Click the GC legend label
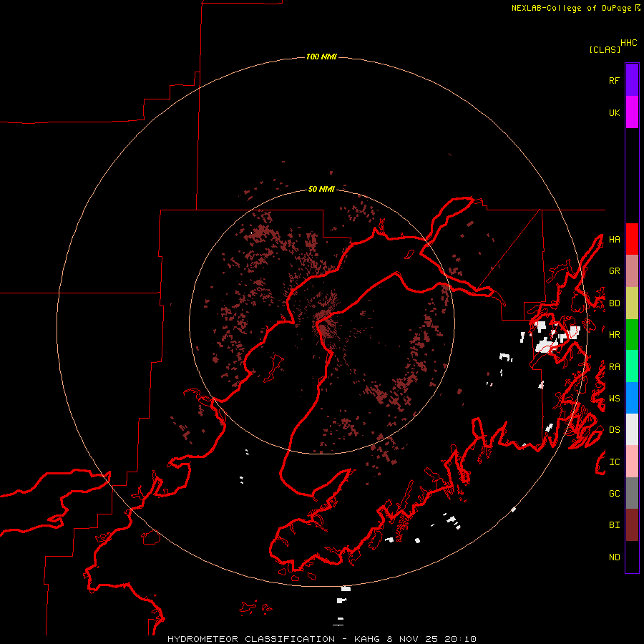The width and height of the screenshot is (644, 644). click(x=615, y=493)
